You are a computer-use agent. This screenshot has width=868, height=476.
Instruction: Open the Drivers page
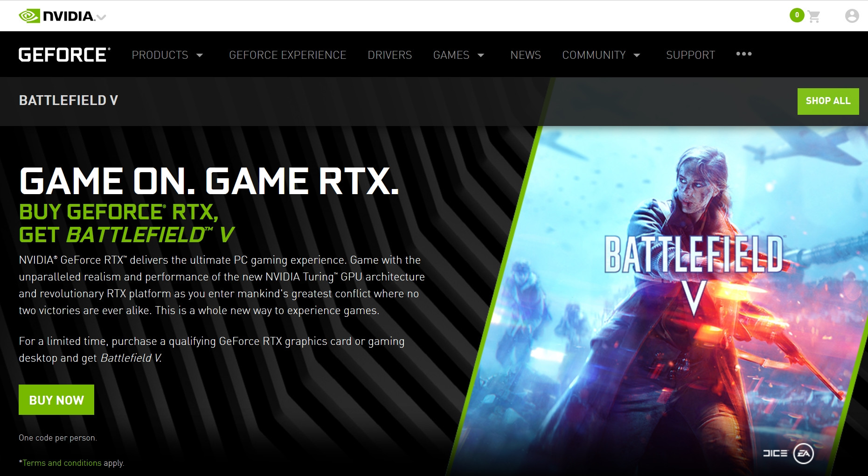[389, 55]
